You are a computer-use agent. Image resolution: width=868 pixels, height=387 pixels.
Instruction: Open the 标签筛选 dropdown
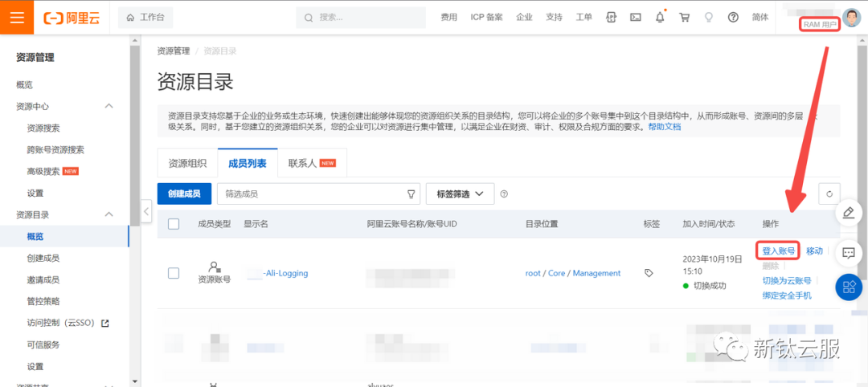pos(460,194)
